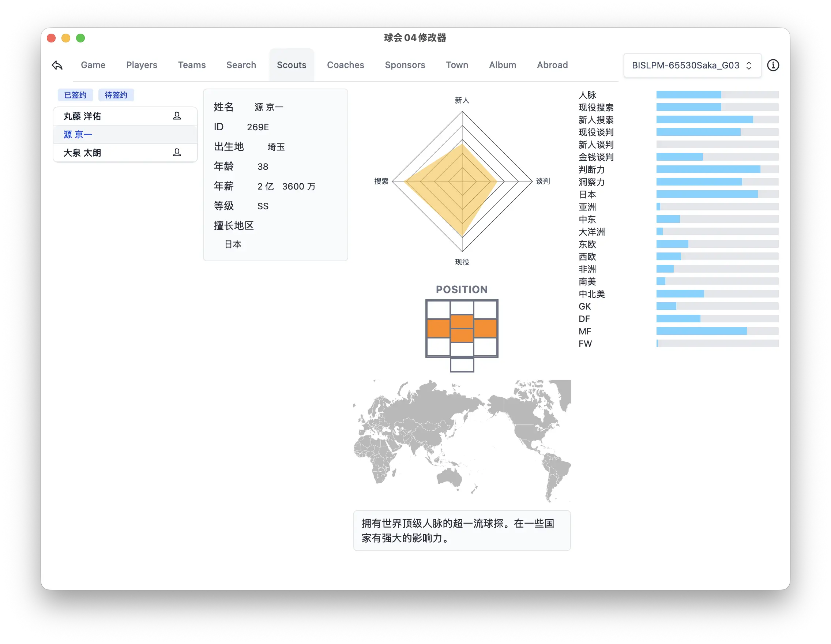Toggle the 待签约 filter
This screenshot has width=831, height=644.
click(116, 95)
